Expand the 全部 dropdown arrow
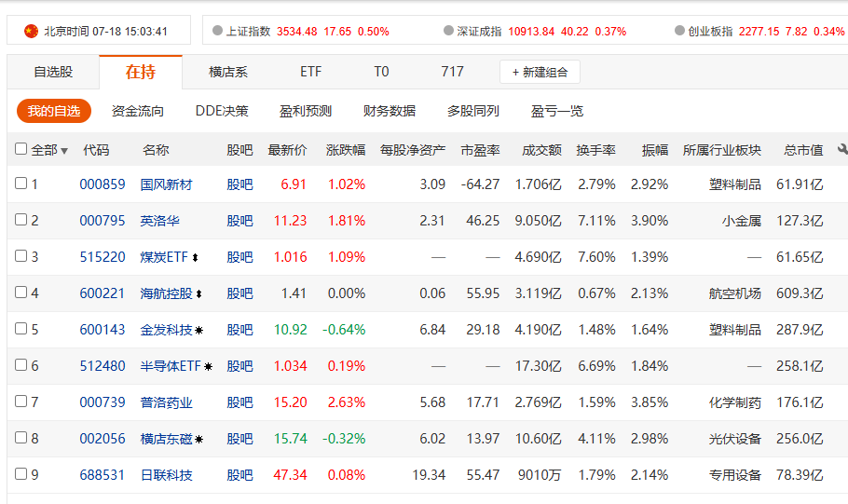Image resolution: width=848 pixels, height=504 pixels. coord(64,151)
